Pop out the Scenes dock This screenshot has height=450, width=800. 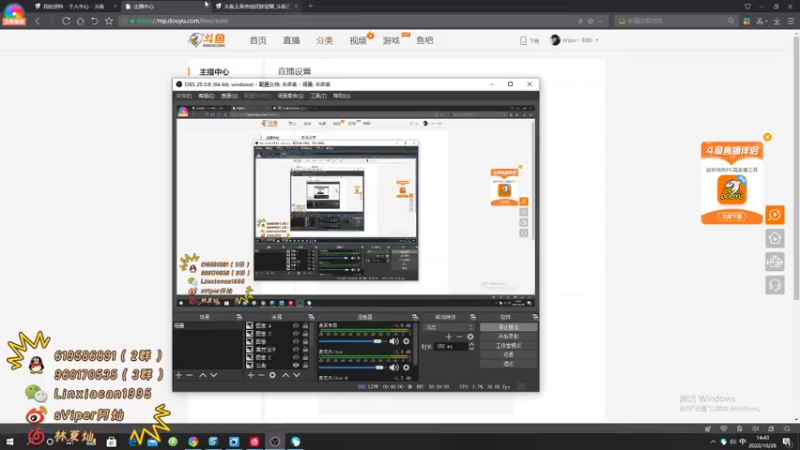pyautogui.click(x=239, y=317)
